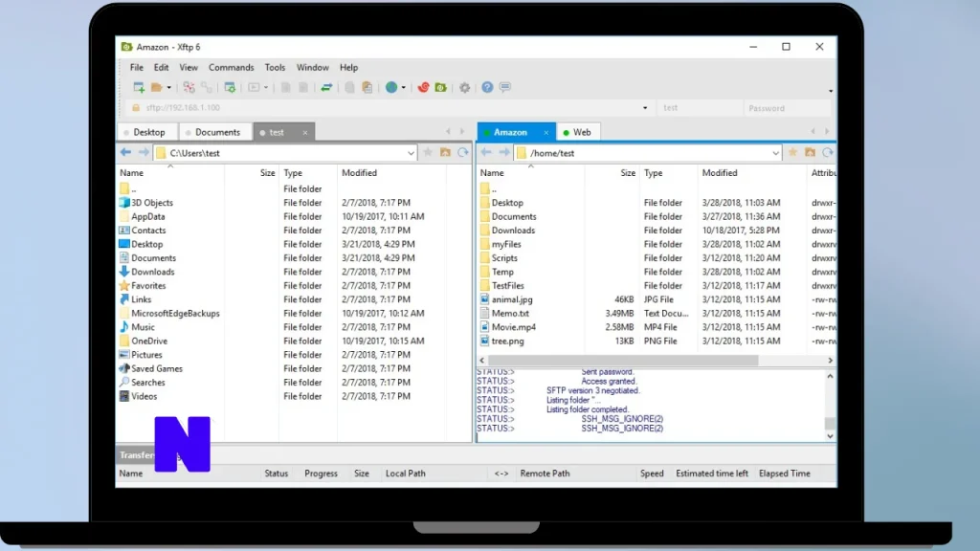Click the remote pane horizontal scrollbar

(x=623, y=361)
